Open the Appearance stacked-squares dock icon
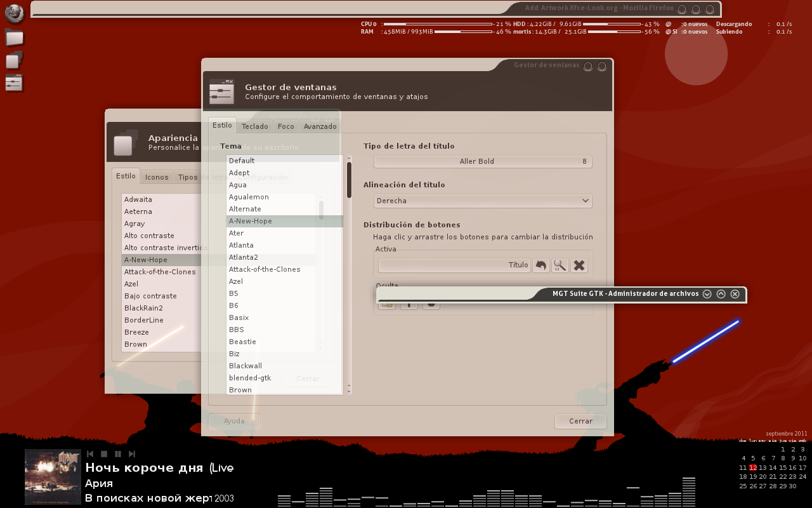 tap(14, 60)
